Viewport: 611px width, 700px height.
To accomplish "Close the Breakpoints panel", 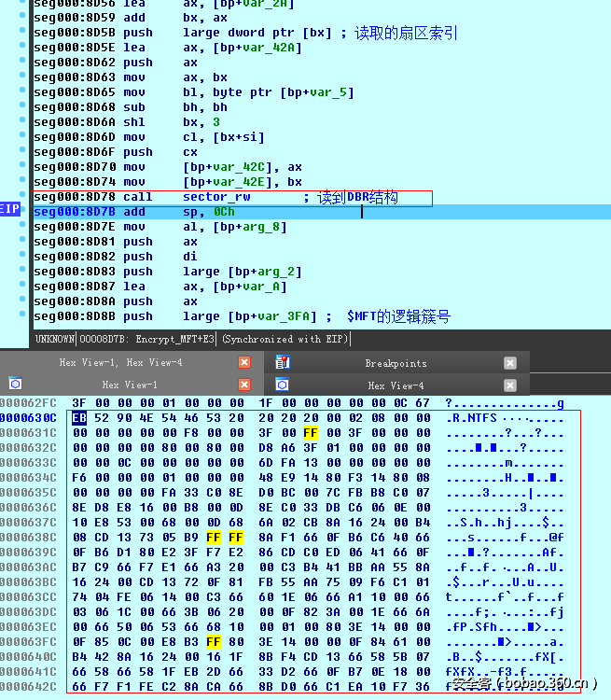I will (x=510, y=363).
